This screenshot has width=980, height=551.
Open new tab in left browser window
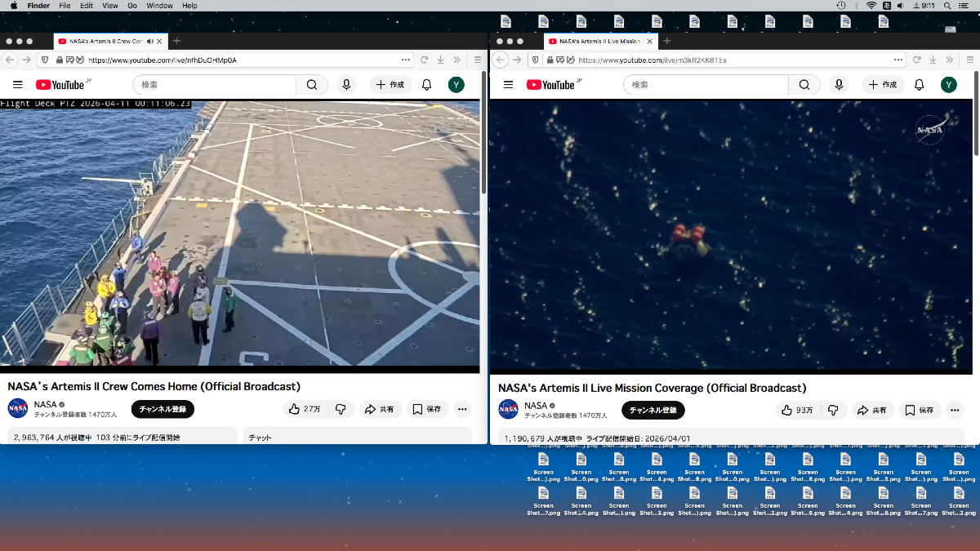pyautogui.click(x=176, y=41)
